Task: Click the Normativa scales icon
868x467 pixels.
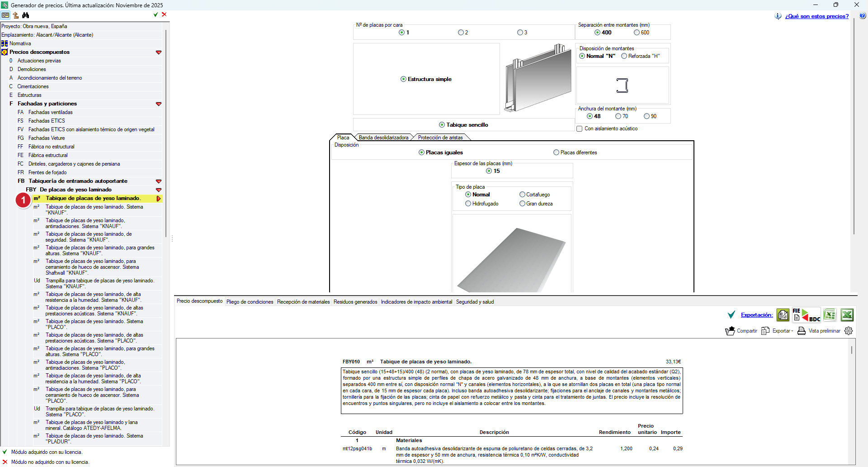Action: (5, 43)
